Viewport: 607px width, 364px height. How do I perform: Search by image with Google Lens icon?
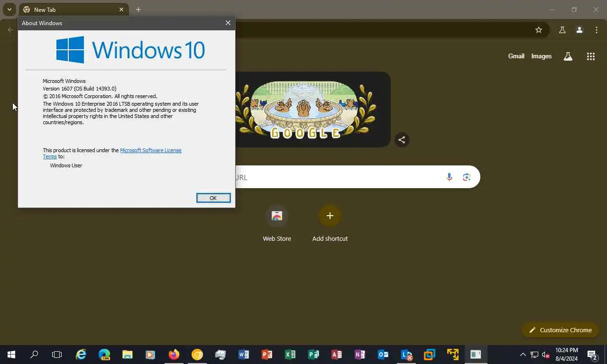point(467,177)
